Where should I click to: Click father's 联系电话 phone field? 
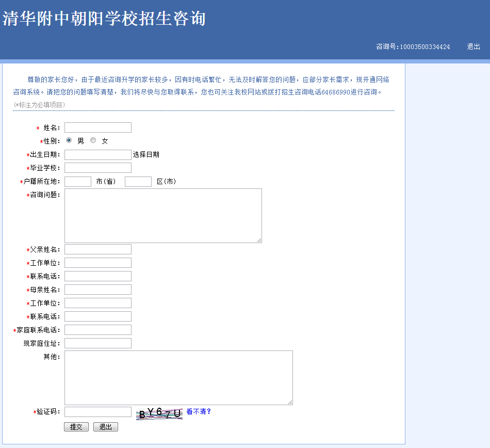[98, 276]
